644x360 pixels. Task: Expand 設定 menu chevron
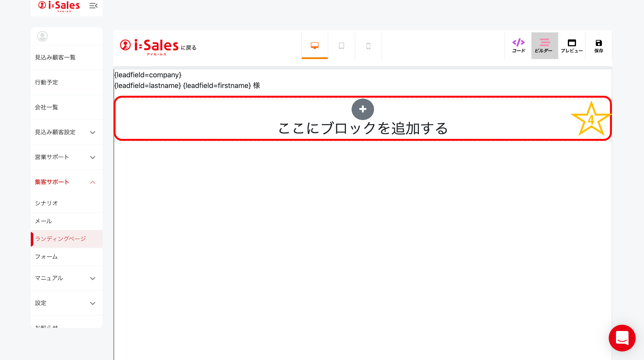click(x=93, y=303)
